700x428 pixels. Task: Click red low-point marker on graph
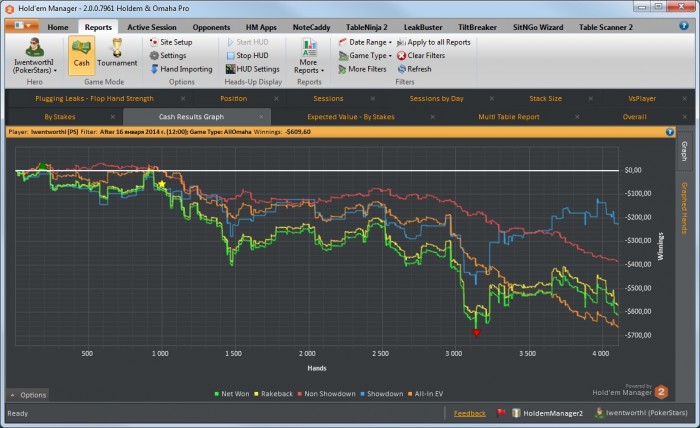click(476, 332)
